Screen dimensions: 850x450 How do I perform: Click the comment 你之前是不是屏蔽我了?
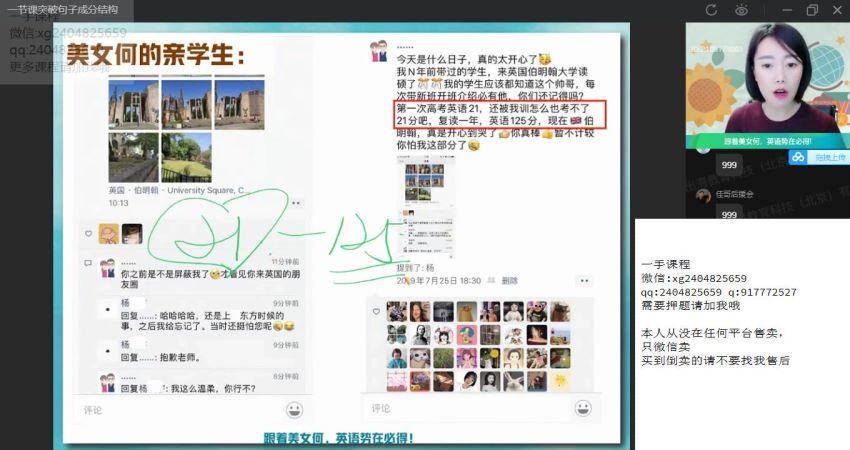coord(210,279)
